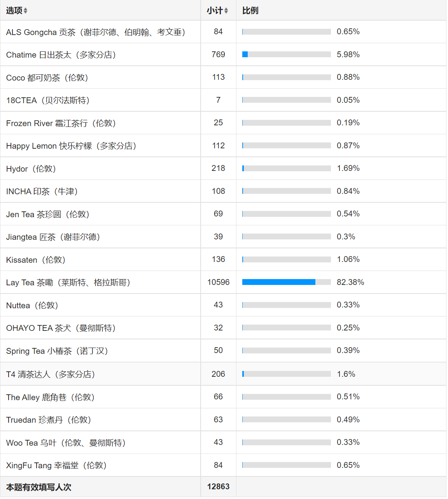The width and height of the screenshot is (448, 499).
Task: Select the 18CTEA 贝尔法斯特 option
Action: 48,100
